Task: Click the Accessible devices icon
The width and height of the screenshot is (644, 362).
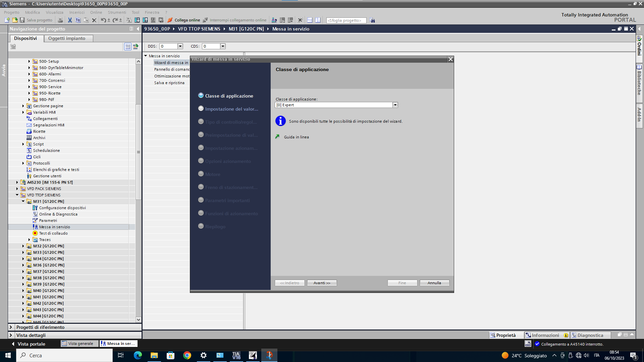Action: click(274, 20)
